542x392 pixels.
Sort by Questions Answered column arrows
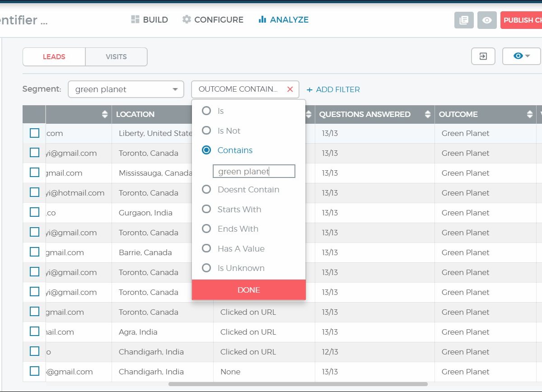click(427, 115)
